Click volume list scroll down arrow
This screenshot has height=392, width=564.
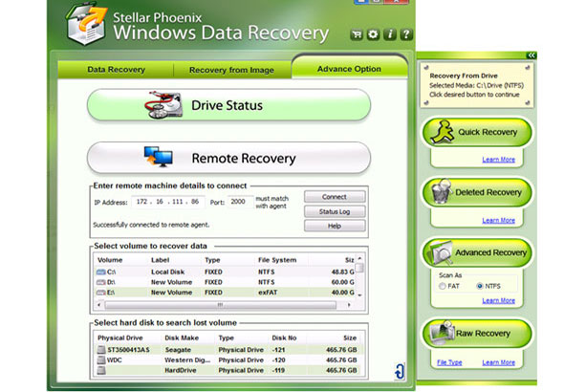pos(359,295)
